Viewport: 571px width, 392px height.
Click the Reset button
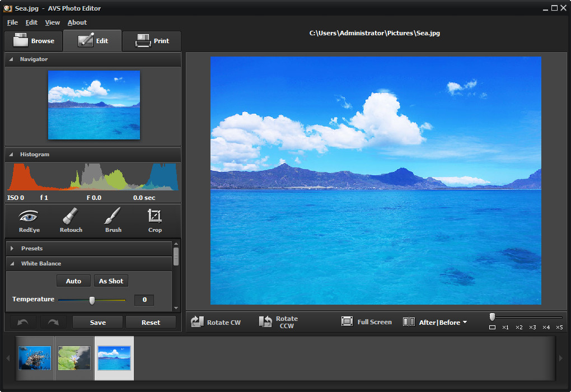[151, 323]
